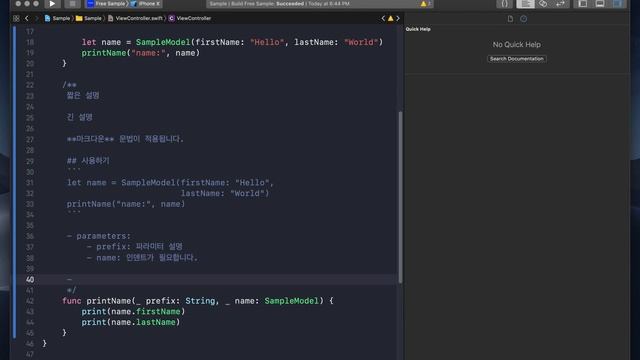Toggle the Debug area panel
This screenshot has height=360, width=640.
point(600,4)
